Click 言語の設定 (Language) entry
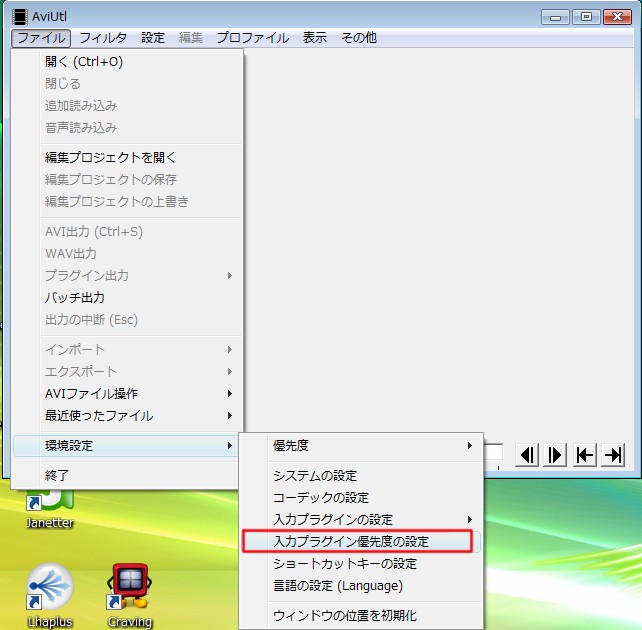The image size is (642, 630). click(x=338, y=586)
